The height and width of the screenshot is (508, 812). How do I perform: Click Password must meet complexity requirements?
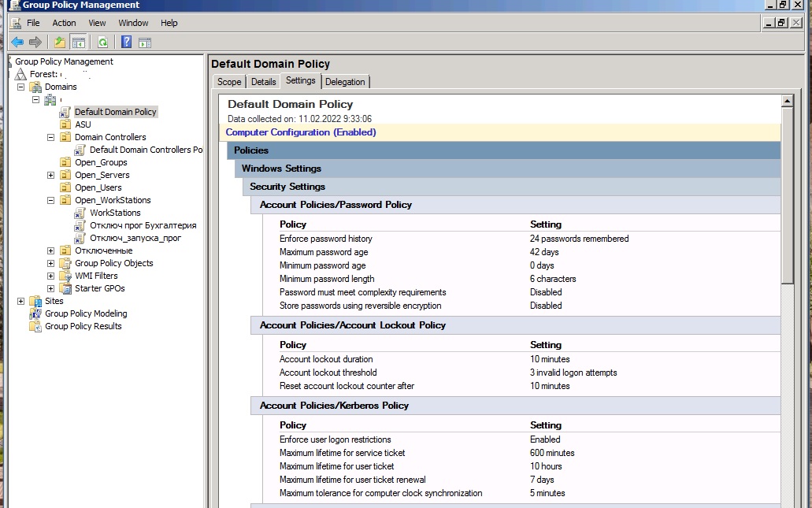362,292
